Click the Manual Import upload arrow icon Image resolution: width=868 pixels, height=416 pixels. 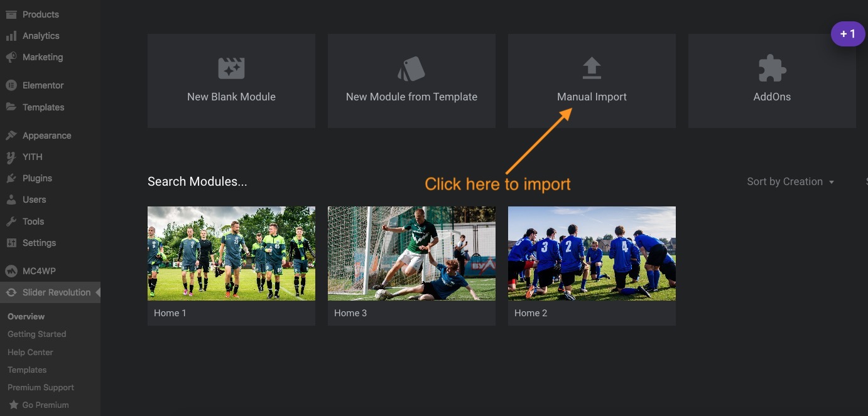[x=592, y=68]
